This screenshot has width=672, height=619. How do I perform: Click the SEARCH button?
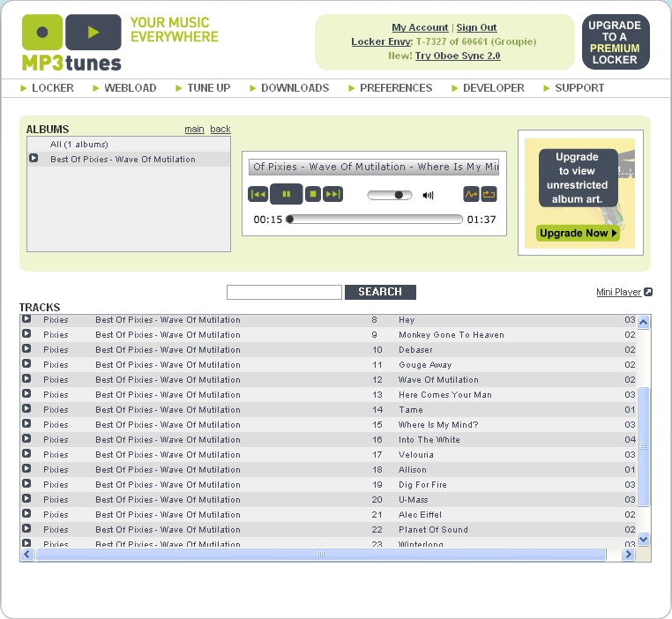(x=380, y=292)
